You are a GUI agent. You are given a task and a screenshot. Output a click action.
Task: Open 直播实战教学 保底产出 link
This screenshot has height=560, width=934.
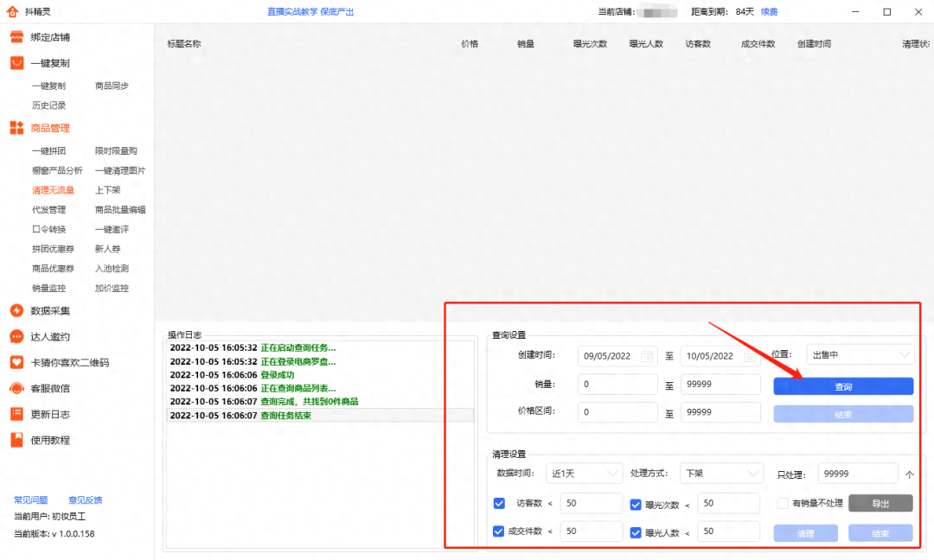tap(310, 11)
